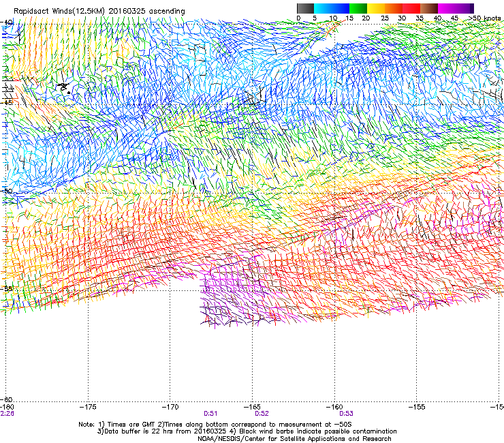Click the '0:53' swath time label

[346, 414]
